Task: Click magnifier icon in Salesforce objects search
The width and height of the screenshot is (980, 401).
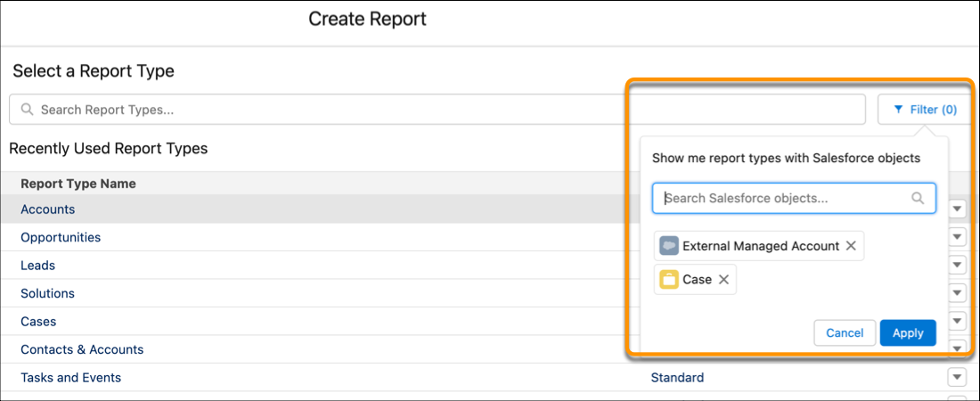Action: 918,198
